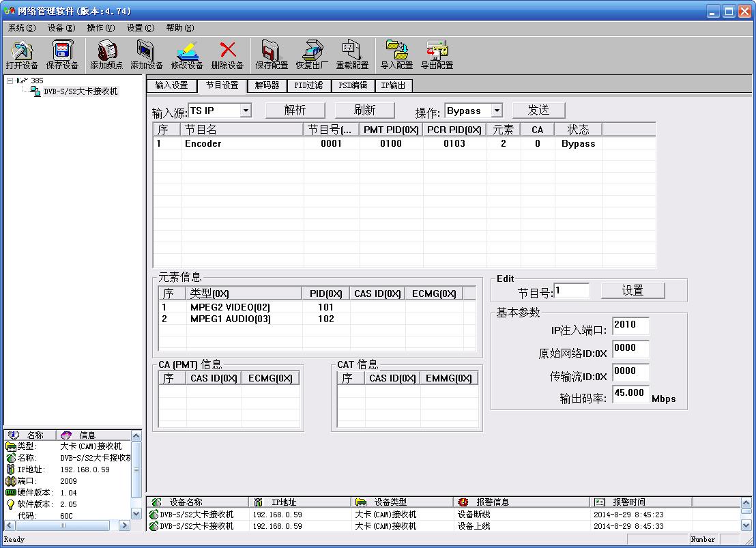Switch to the PSI编辑 tab

tap(353, 86)
